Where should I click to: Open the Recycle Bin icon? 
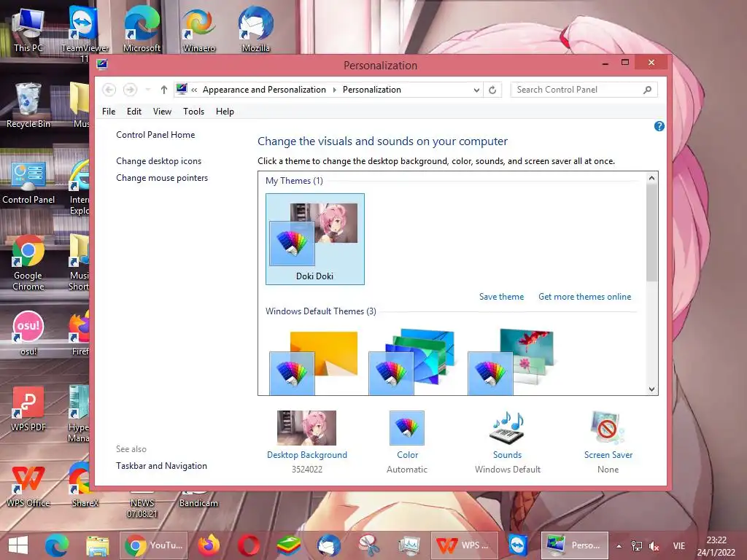(28, 105)
